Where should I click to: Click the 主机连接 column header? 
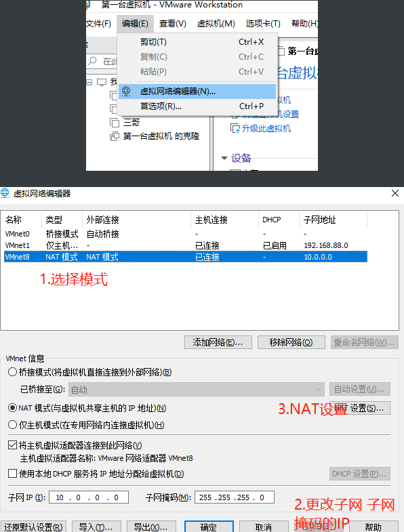coord(225,220)
